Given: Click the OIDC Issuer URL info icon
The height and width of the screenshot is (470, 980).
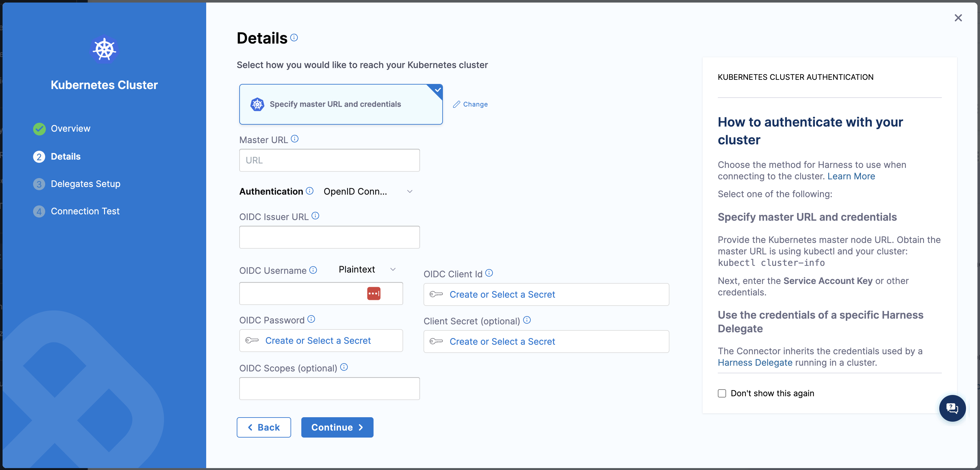Looking at the screenshot, I should pos(315,216).
